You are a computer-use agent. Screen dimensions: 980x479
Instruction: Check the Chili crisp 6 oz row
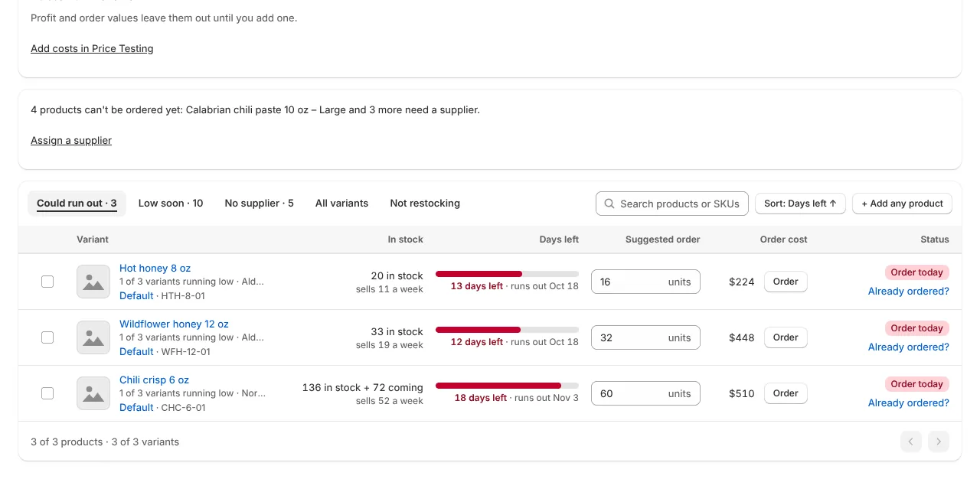coord(47,393)
